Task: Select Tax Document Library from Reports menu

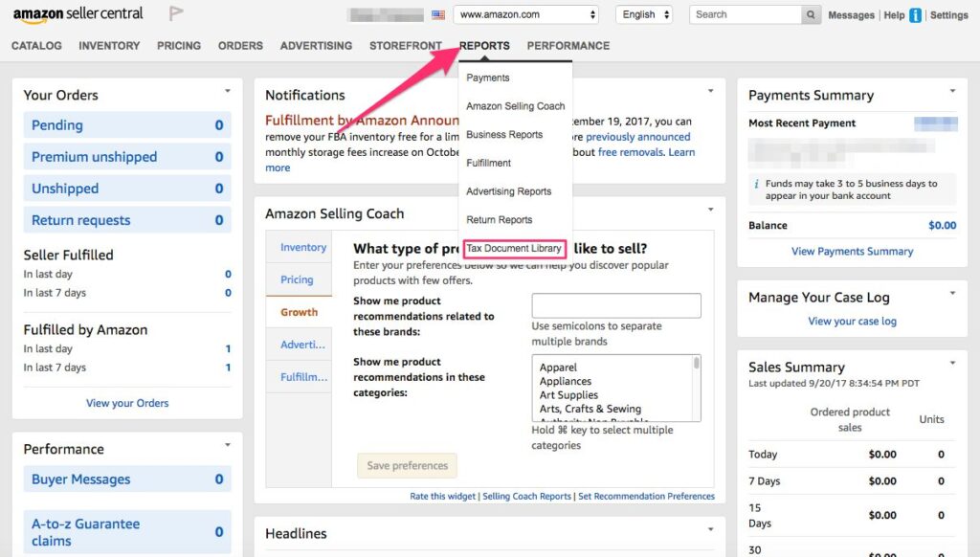Action: coord(514,249)
